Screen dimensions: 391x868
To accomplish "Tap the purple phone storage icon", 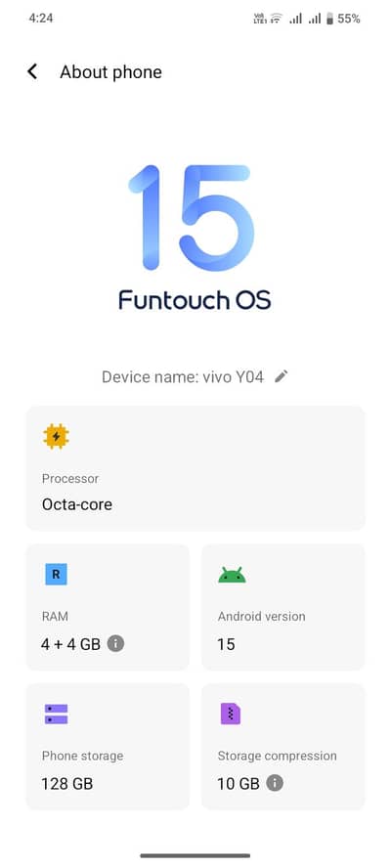I will point(56,715).
